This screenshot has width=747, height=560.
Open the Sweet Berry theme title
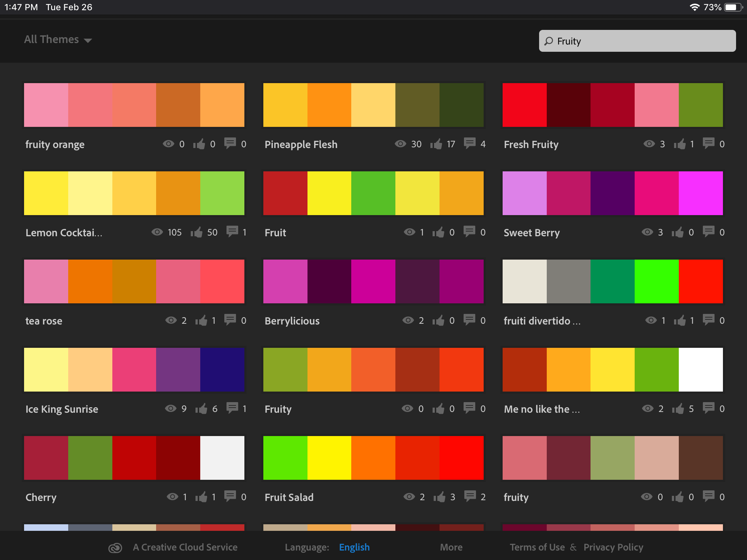tap(532, 233)
